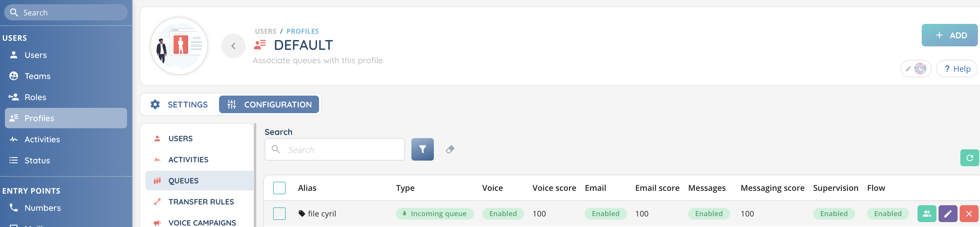Screen dimensions: 980x227
Task: Toggle the select-all checkbox in table header
Action: pos(279,188)
